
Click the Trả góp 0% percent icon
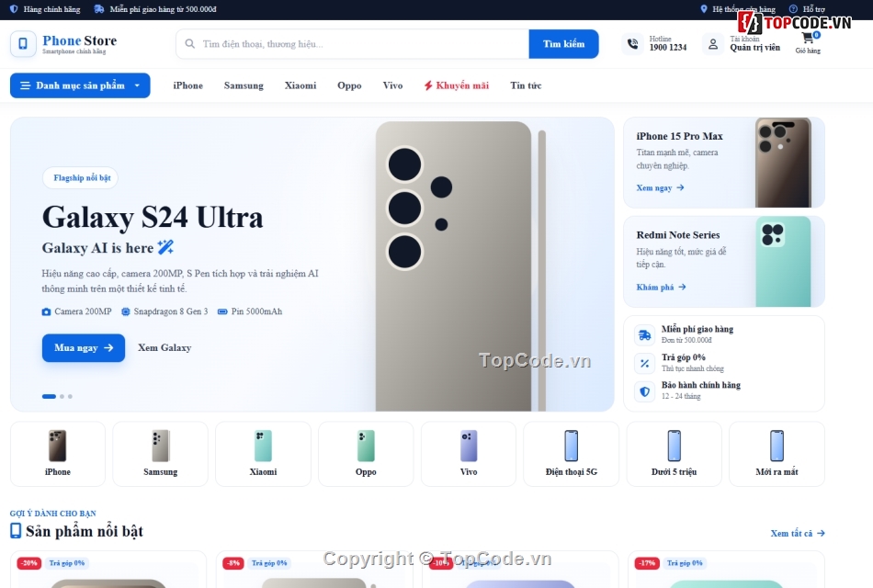pos(645,363)
